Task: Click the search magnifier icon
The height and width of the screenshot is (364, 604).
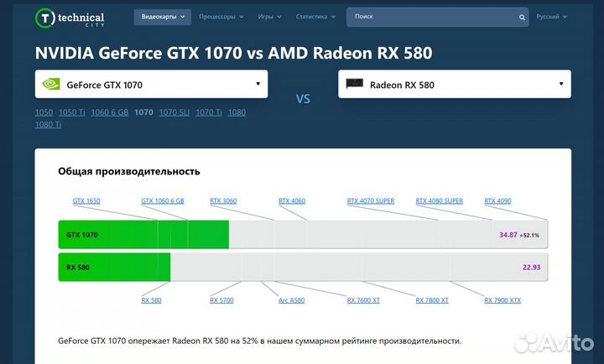Action: [x=522, y=18]
